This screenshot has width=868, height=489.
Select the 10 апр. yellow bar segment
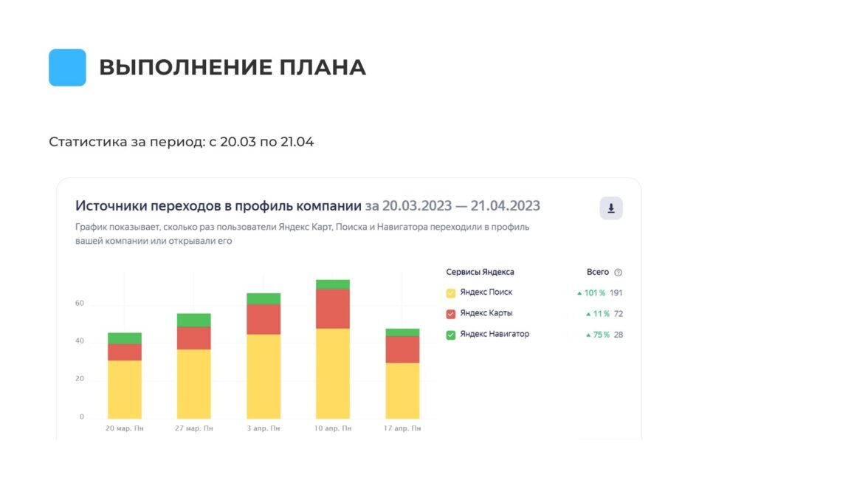pos(332,373)
